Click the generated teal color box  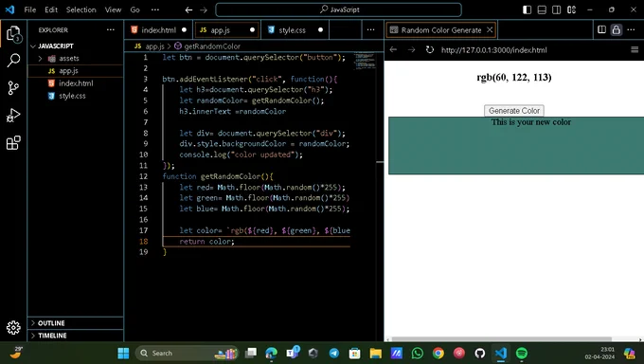point(516,146)
